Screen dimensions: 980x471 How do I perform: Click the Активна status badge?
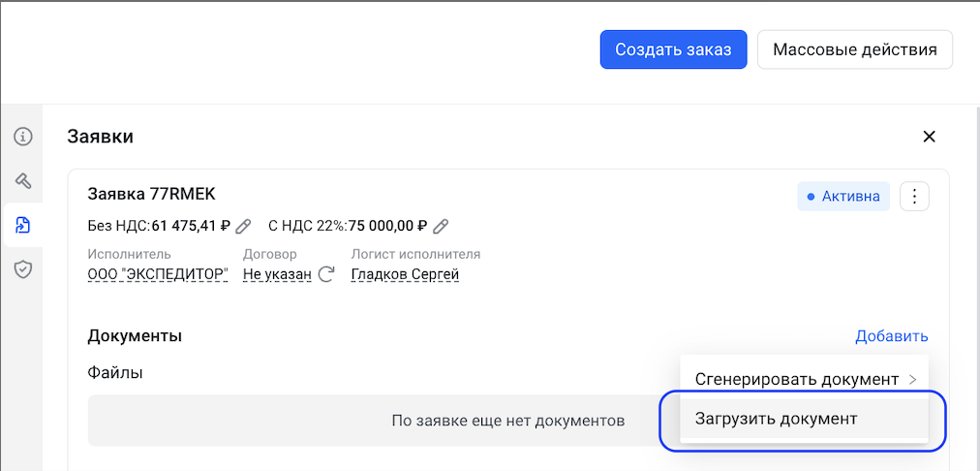pos(843,197)
